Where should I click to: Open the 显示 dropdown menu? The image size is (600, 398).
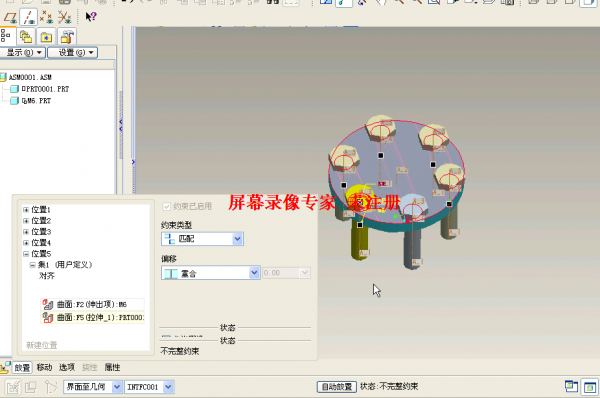click(x=23, y=52)
